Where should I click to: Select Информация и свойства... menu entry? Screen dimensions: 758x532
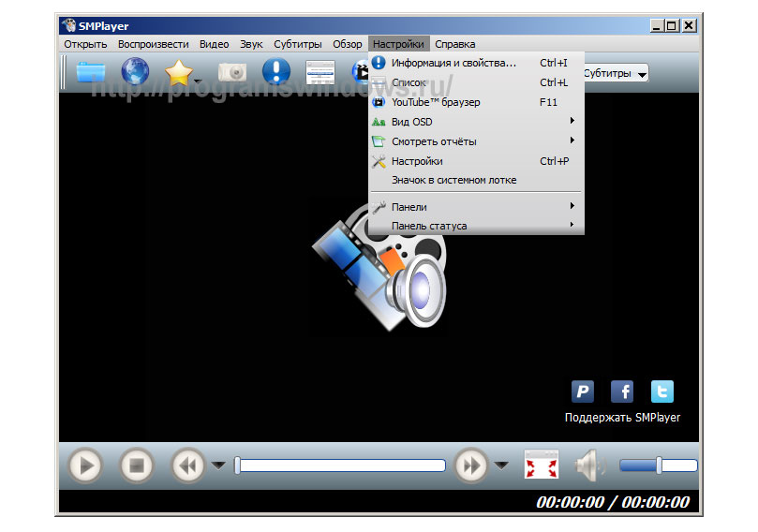tap(476, 63)
